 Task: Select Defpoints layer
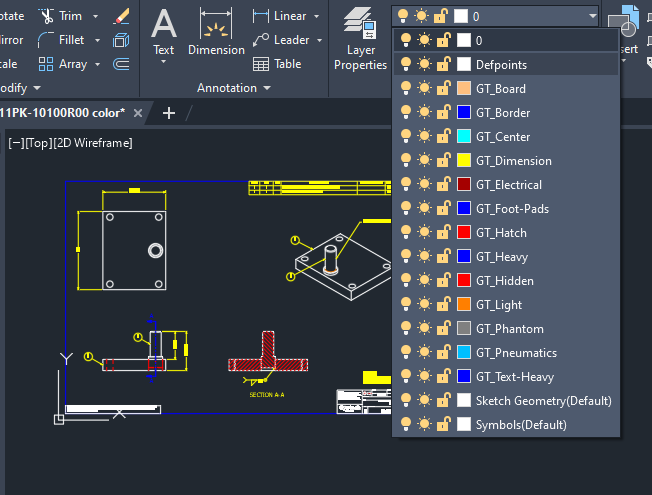[x=506, y=64]
